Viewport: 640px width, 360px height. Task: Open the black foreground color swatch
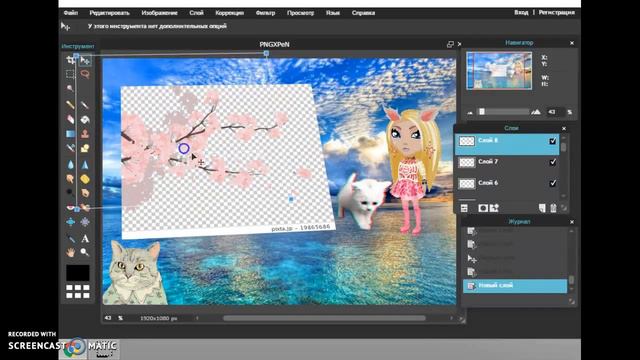tap(78, 273)
